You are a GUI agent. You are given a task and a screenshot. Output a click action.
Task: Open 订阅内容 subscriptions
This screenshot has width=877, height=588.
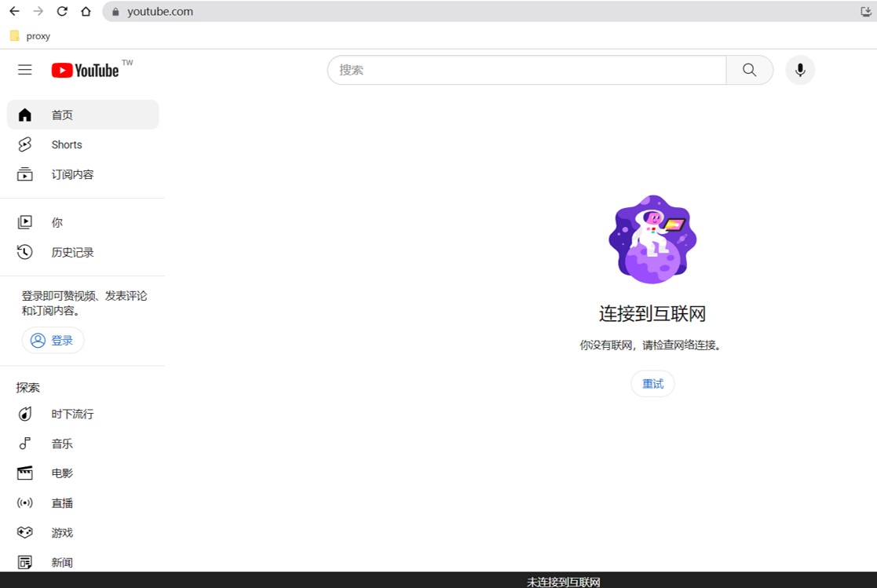pos(82,174)
